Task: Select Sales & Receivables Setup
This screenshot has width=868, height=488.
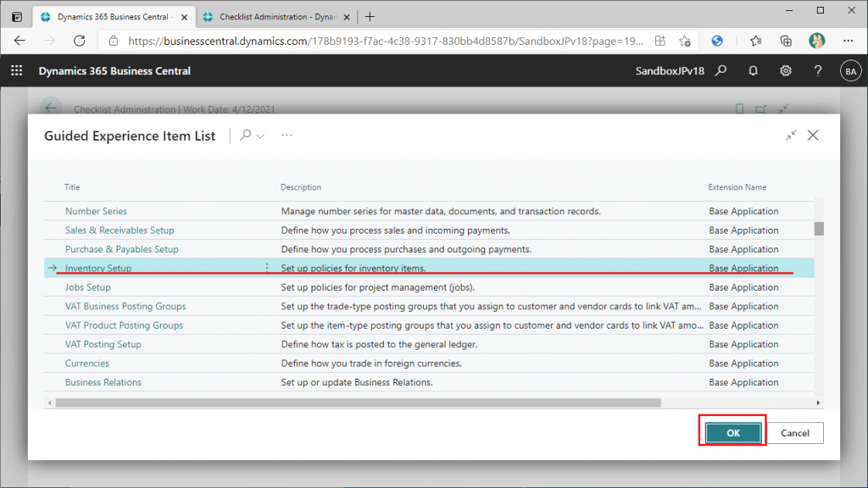Action: click(120, 230)
